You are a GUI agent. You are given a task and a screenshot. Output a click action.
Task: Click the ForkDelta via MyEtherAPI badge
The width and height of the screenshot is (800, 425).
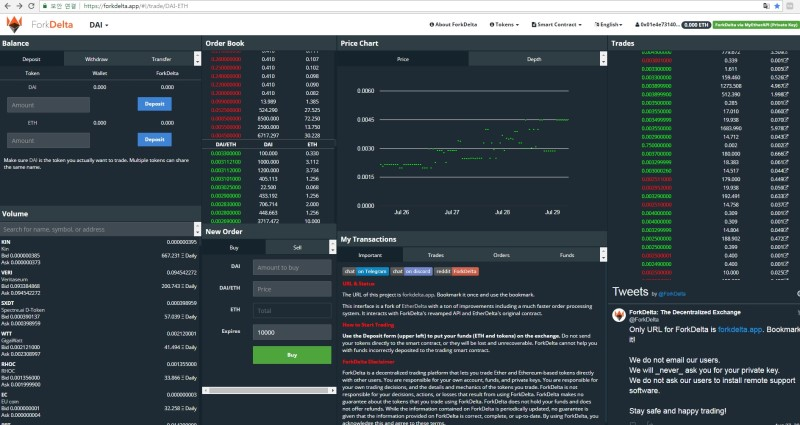click(x=756, y=24)
